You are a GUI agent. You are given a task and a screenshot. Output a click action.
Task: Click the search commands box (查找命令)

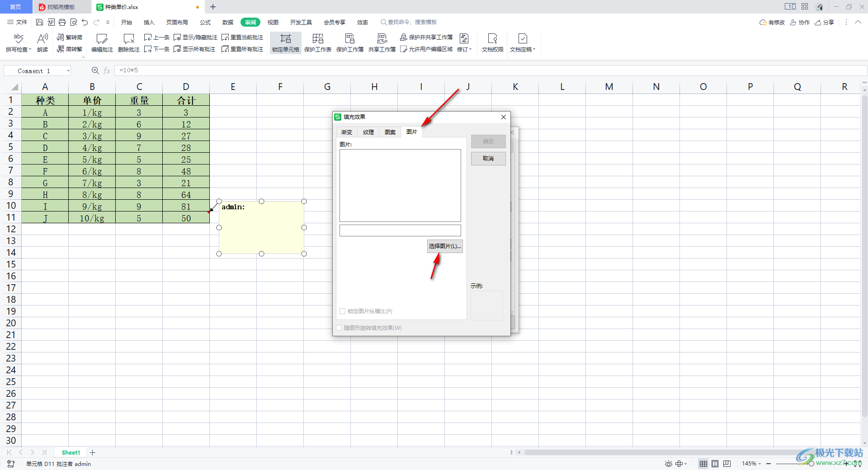(x=409, y=22)
